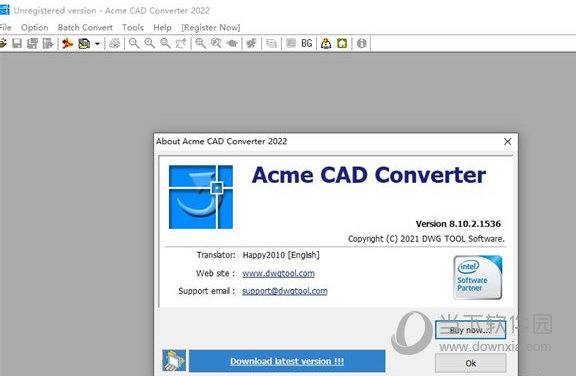
Task: Open the Batch Convert menu
Action: point(85,28)
